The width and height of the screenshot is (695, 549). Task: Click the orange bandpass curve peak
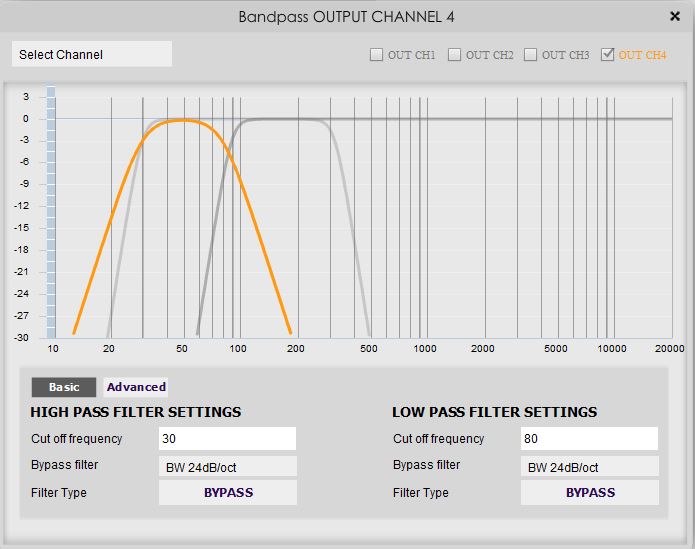point(182,120)
